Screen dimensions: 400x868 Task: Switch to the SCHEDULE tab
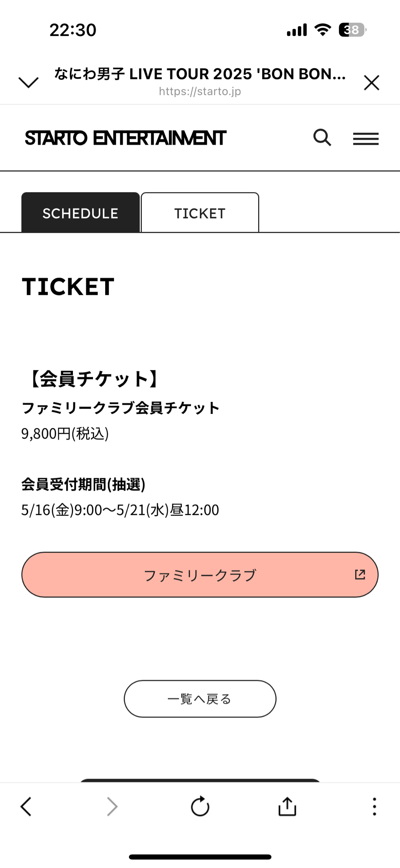[80, 212]
